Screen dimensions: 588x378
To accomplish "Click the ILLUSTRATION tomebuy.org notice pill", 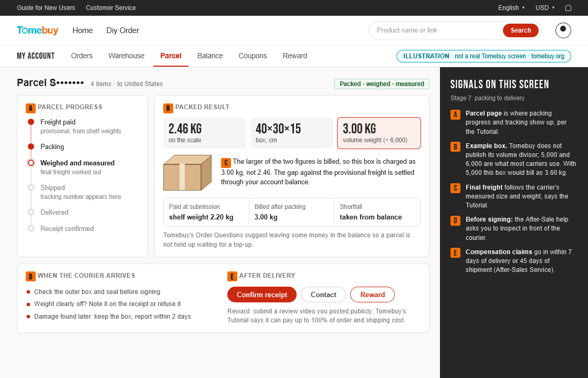I will (x=484, y=56).
